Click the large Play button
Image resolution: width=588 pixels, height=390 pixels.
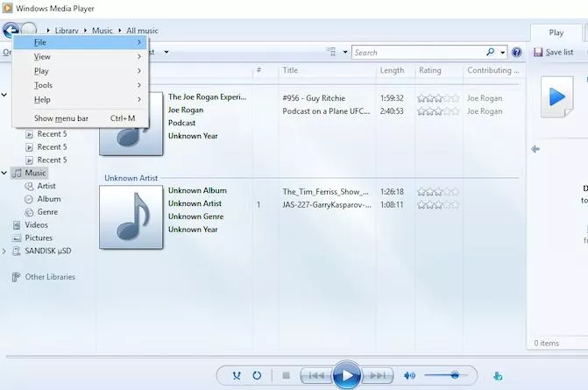(347, 375)
